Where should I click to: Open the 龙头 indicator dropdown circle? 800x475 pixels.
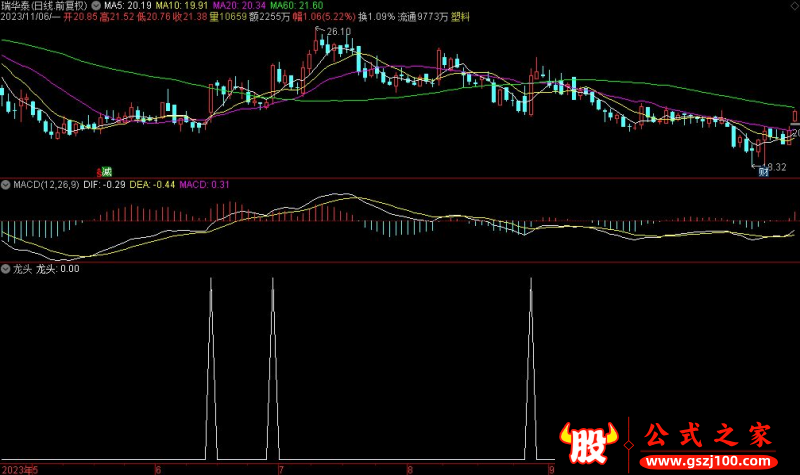point(5,268)
